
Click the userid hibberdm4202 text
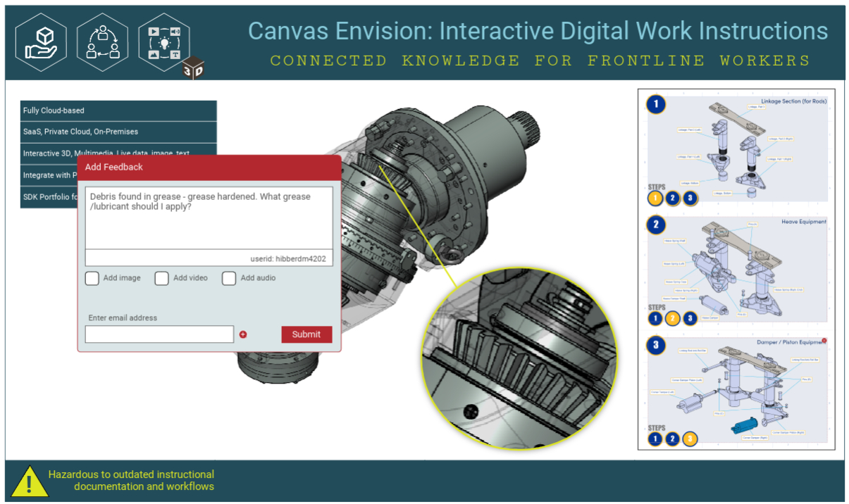coord(288,258)
